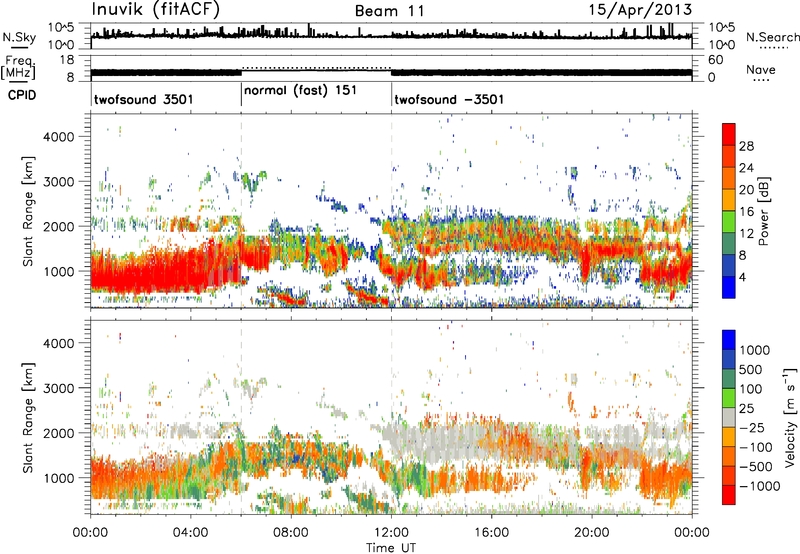Click the 'Power [dB]' color bar label
The width and height of the screenshot is (800, 554).
(764, 211)
